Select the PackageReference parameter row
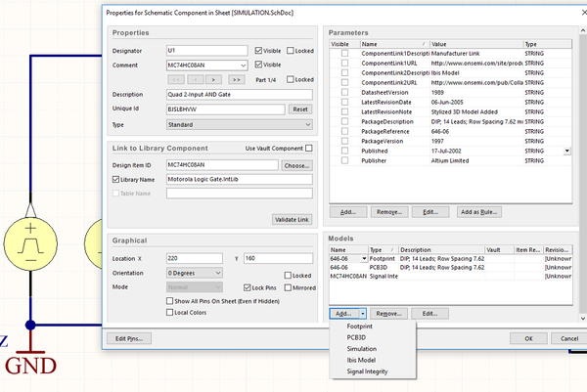Screen dimensions: 587x392 (x=451, y=131)
